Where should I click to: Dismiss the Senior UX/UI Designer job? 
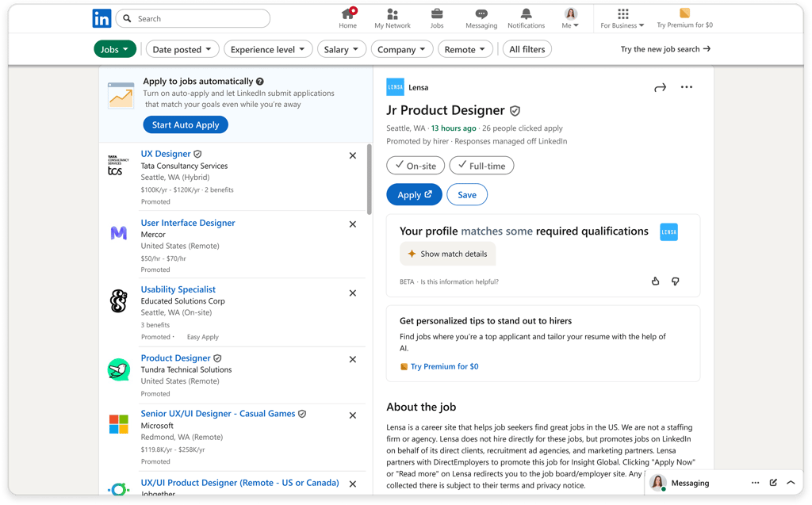353,415
